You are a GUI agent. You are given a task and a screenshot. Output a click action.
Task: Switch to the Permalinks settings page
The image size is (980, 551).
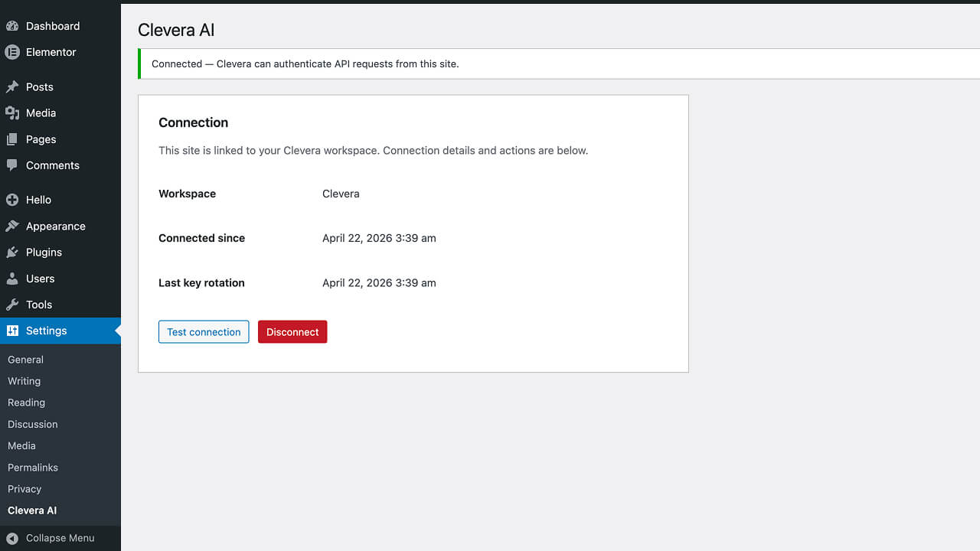[x=32, y=467]
